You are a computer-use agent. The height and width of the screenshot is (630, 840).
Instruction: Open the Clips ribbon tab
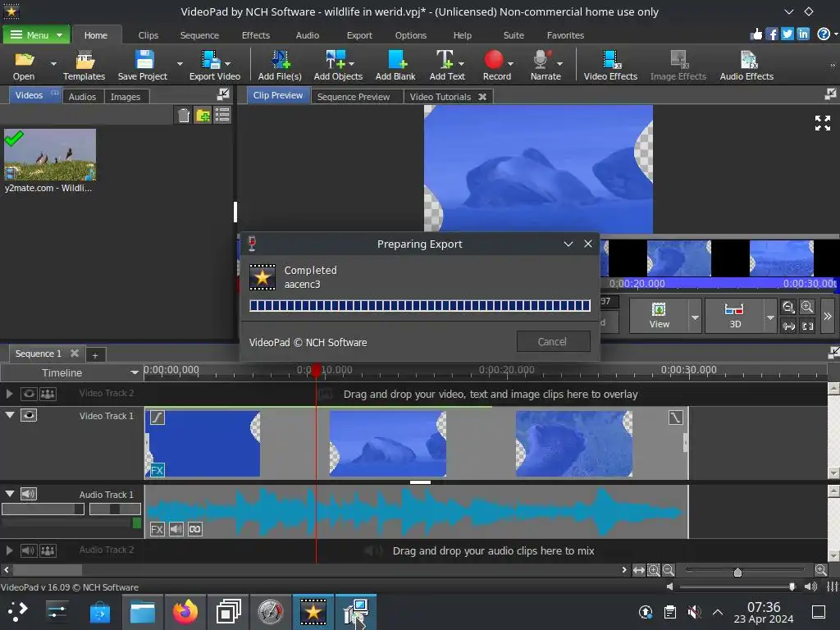pos(148,35)
